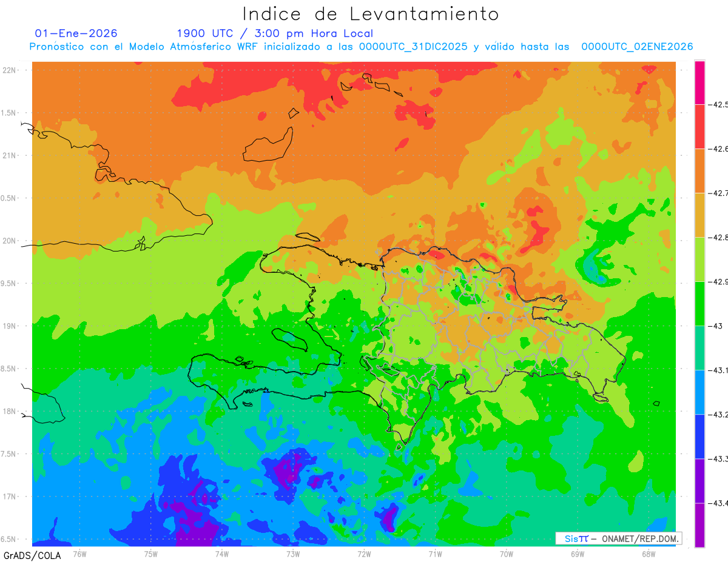
Task: Click longitude label '76W'
Action: point(79,553)
